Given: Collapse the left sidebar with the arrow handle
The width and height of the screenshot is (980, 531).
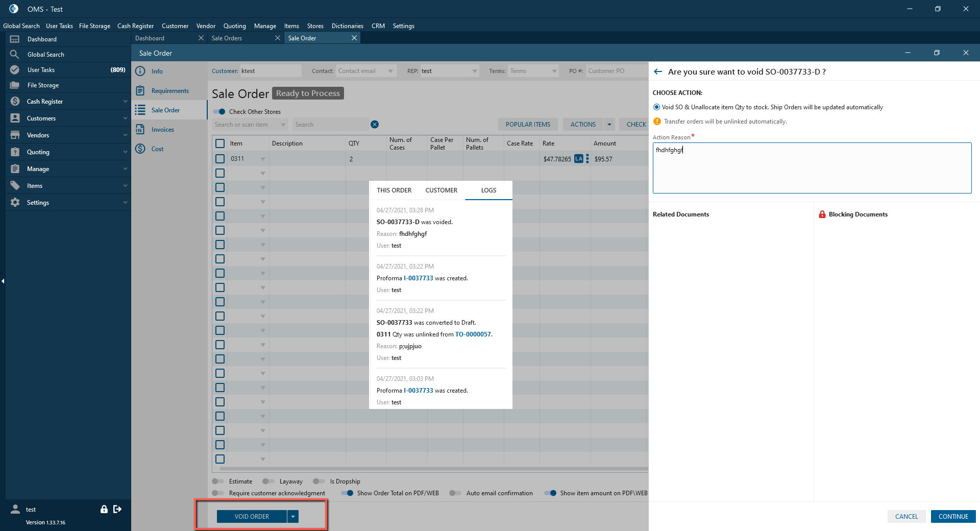Looking at the screenshot, I should (3, 281).
